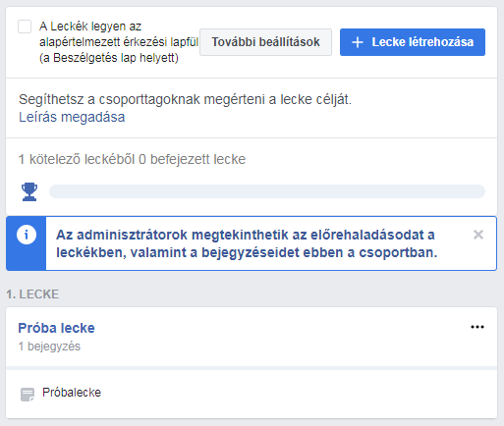Click the 1 kötelező leckéből 0 befejezett text

(132, 159)
